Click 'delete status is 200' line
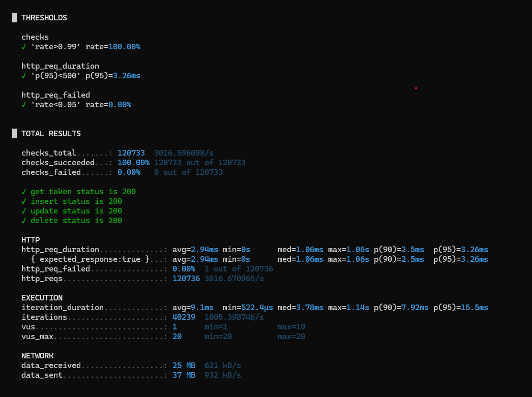This screenshot has height=397, width=532. coord(72,221)
